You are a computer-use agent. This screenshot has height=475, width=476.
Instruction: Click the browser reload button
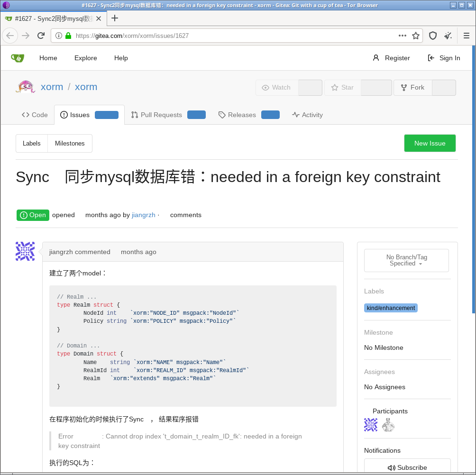coord(41,36)
